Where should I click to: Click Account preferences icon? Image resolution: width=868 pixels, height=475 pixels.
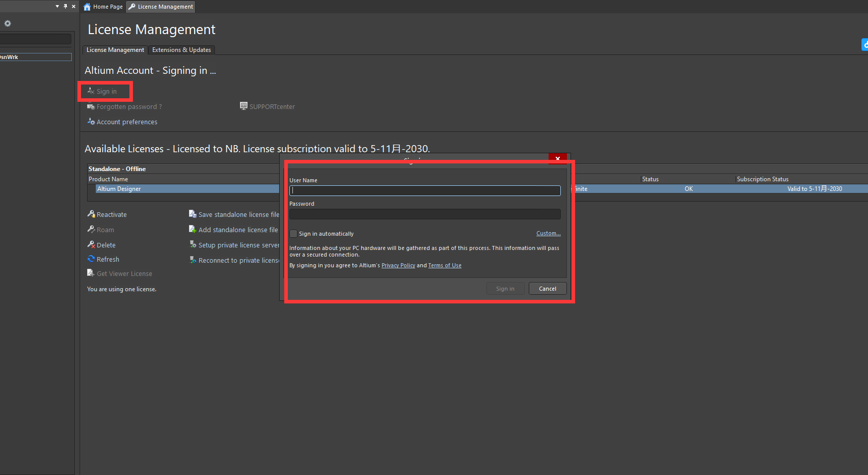click(91, 121)
